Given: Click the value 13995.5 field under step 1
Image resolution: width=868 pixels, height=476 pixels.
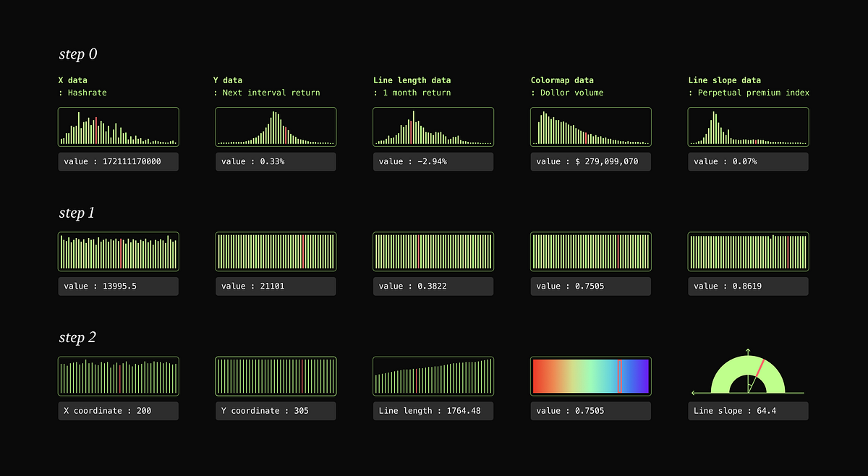Looking at the screenshot, I should pos(118,286).
